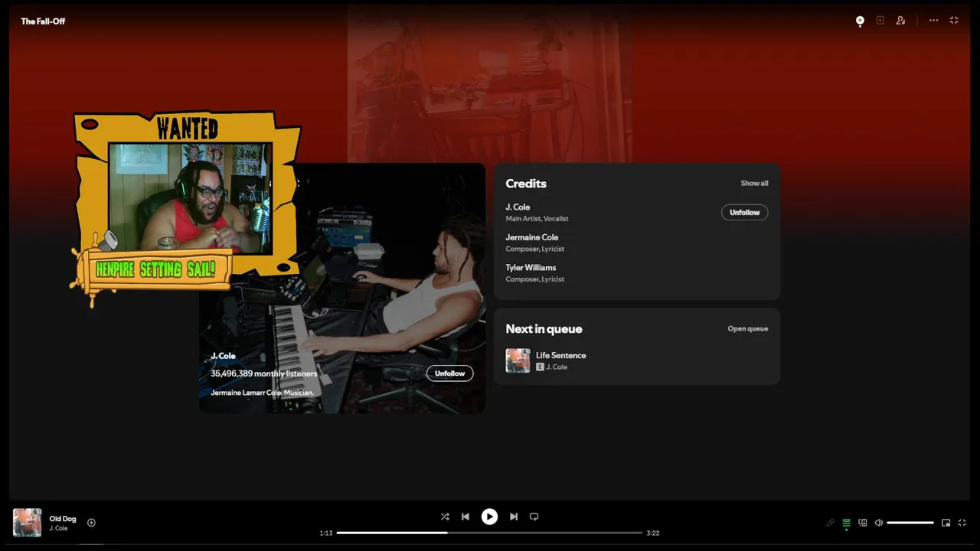Click the Life Sentence album thumbnail
The width and height of the screenshot is (980, 551).
pos(518,360)
